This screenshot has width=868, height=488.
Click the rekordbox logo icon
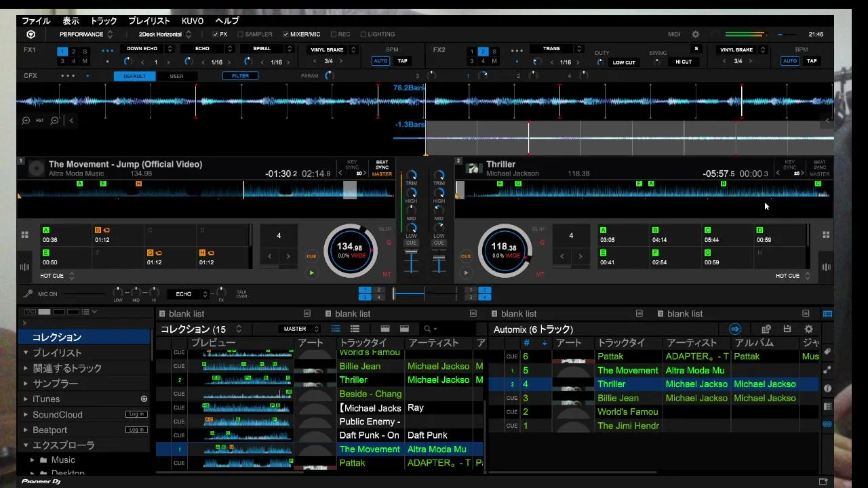[x=31, y=35]
